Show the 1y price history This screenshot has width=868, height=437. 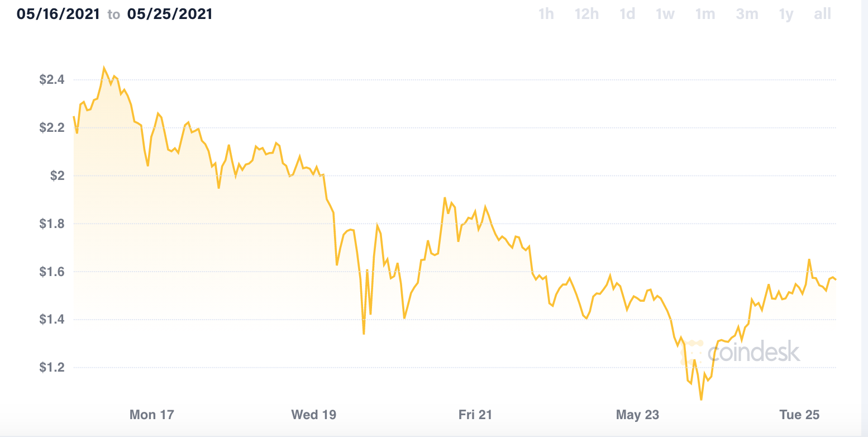786,14
